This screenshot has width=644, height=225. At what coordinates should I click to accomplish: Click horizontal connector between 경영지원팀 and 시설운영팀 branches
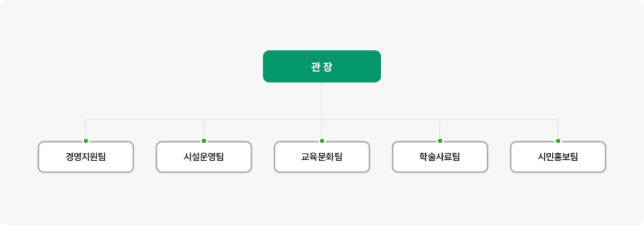click(145, 120)
